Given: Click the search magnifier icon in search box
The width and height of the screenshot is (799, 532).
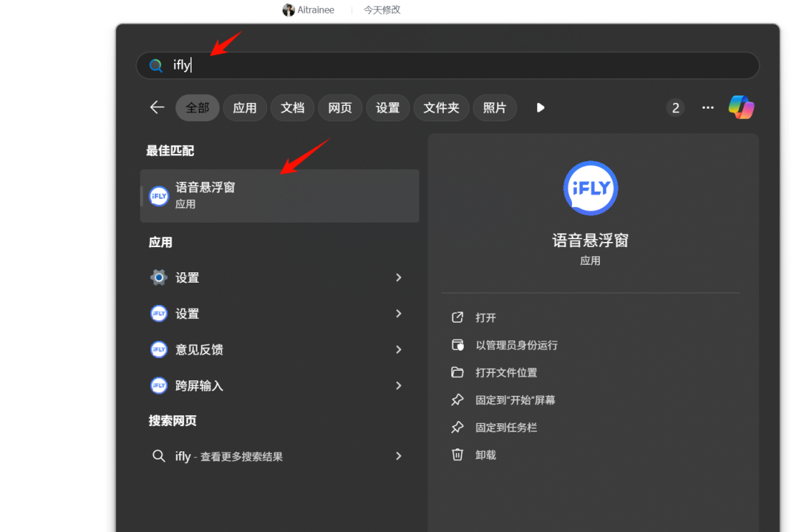Looking at the screenshot, I should click(x=156, y=65).
